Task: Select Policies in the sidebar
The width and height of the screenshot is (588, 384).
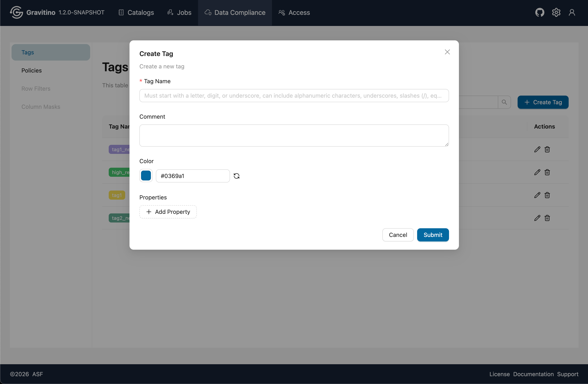Action: (31, 70)
